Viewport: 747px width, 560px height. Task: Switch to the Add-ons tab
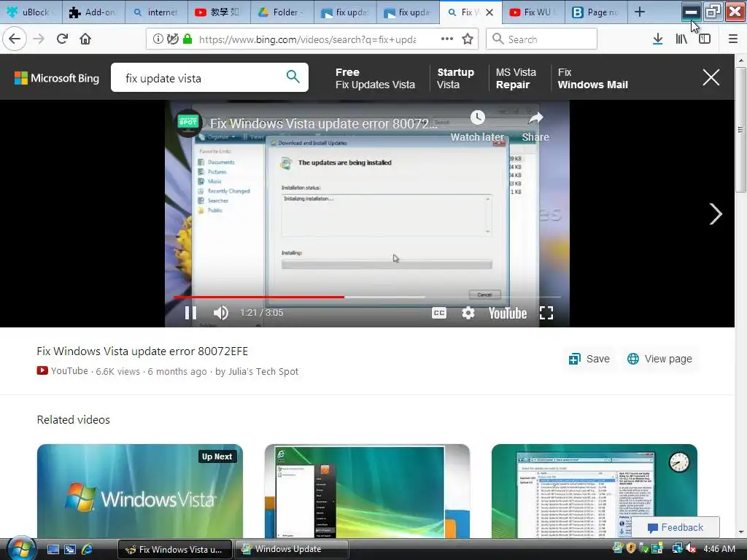pyautogui.click(x=93, y=12)
